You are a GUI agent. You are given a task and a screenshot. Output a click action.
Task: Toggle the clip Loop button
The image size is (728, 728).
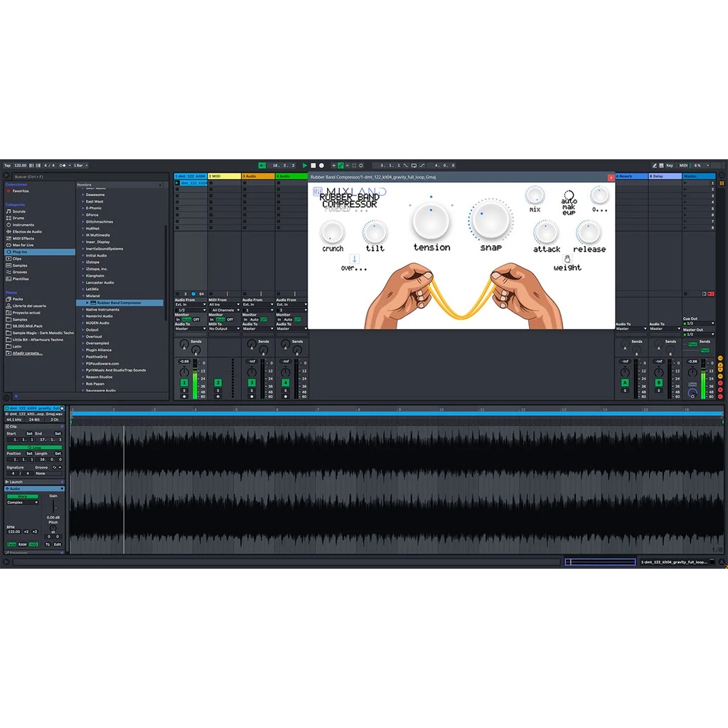[34, 447]
